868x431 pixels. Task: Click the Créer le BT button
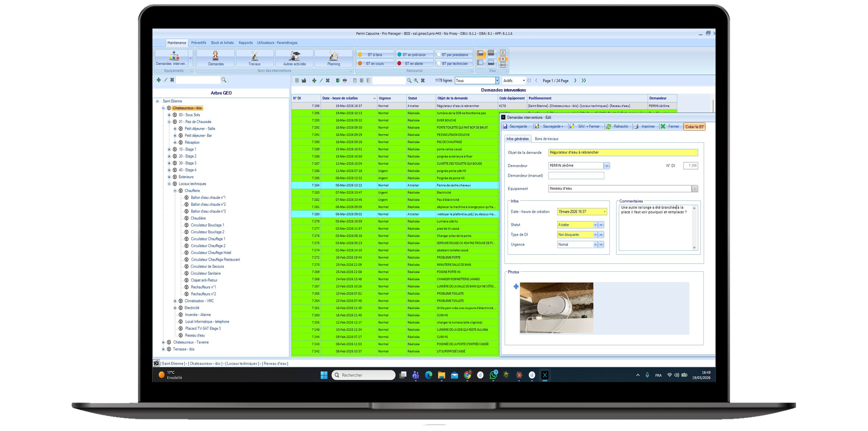(x=694, y=127)
